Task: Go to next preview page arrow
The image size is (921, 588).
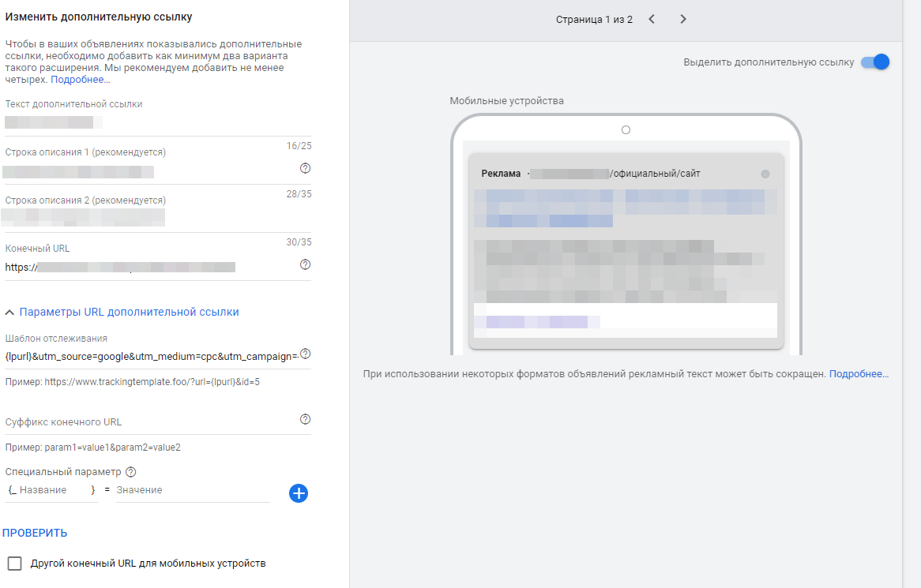Action: (683, 20)
